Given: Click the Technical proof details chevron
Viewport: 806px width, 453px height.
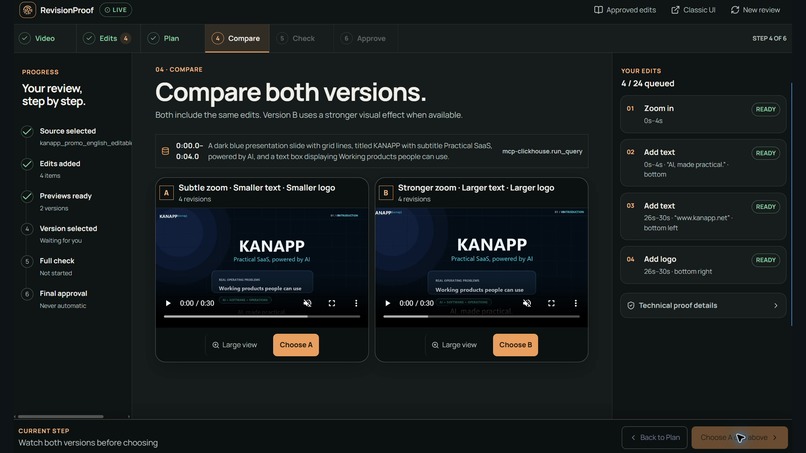Looking at the screenshot, I should point(776,305).
